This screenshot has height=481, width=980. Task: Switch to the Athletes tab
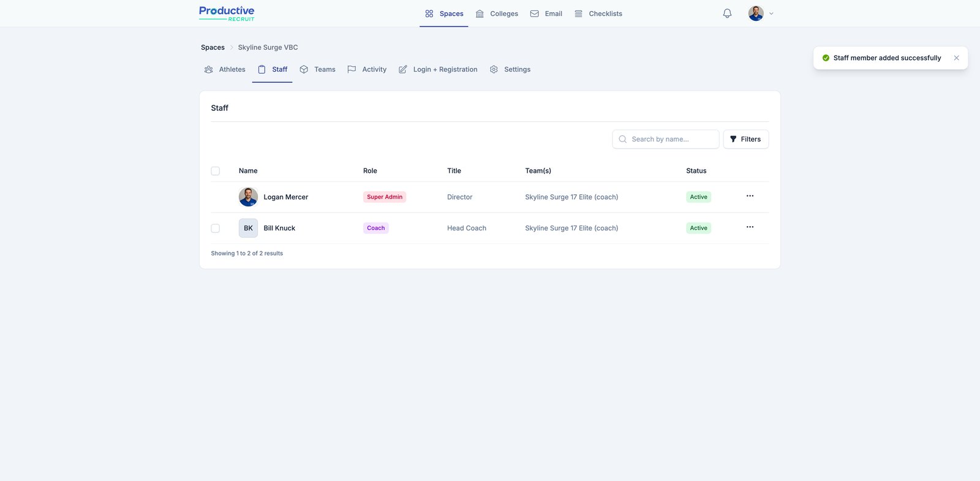(x=225, y=70)
